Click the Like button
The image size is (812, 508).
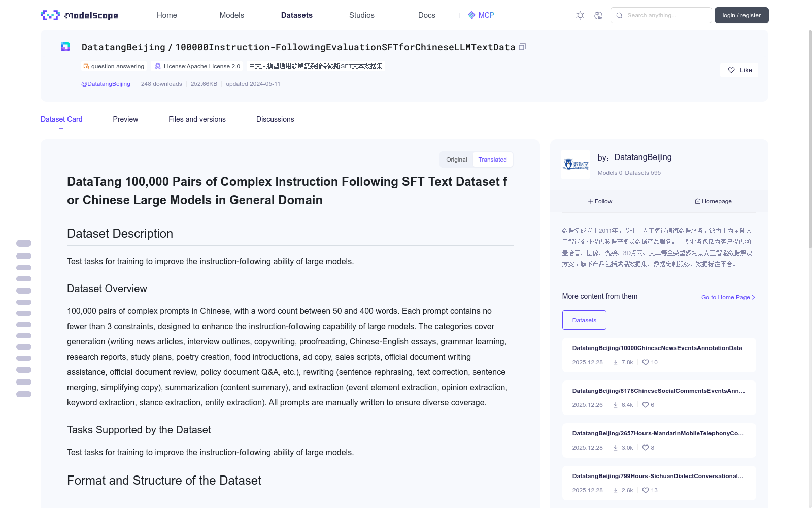739,70
